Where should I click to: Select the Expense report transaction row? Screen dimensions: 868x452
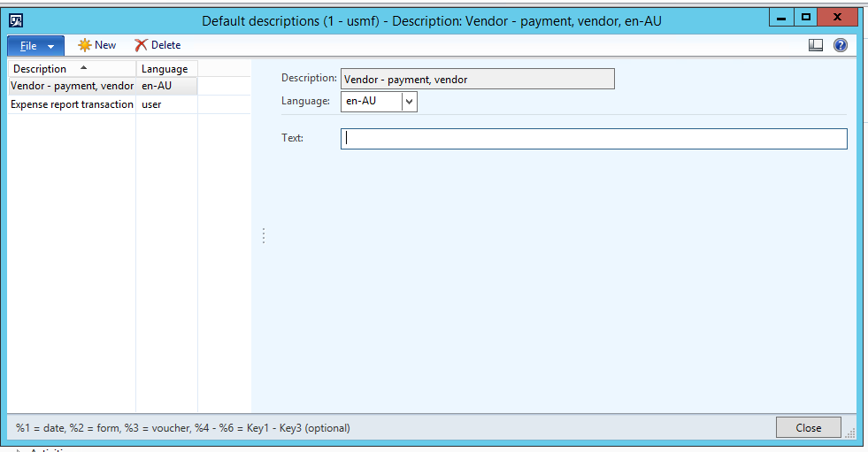(x=72, y=104)
